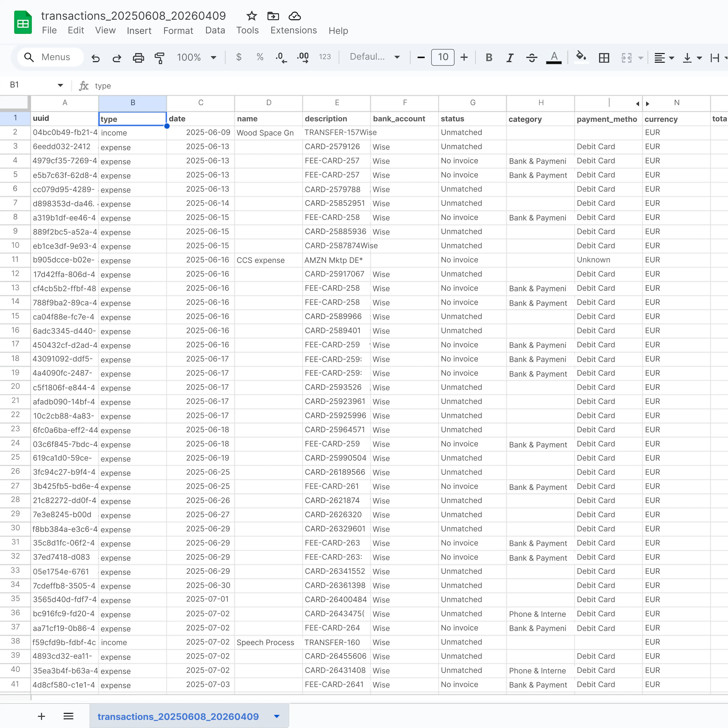Expand hidden columns with left arrow
728x728 pixels.
(637, 104)
